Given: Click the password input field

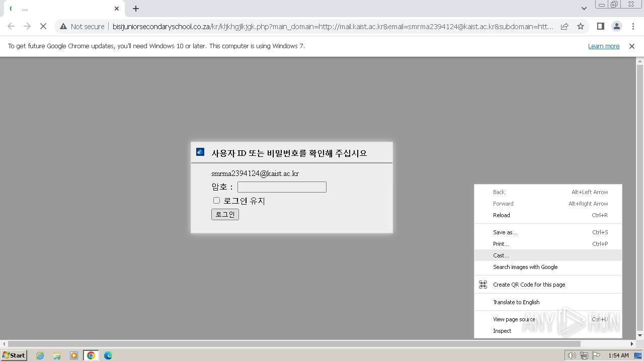Looking at the screenshot, I should [x=282, y=187].
